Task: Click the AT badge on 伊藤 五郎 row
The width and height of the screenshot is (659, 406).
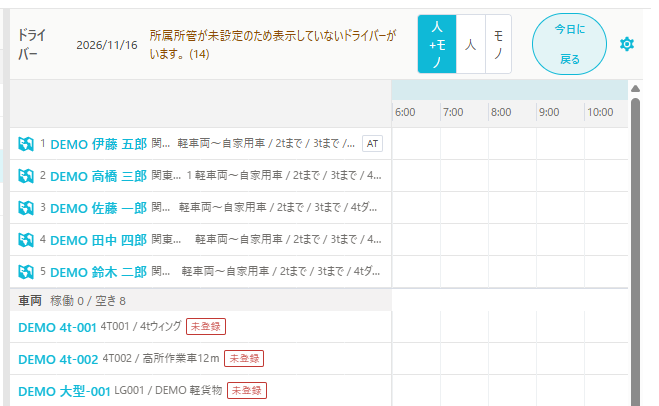Action: pos(372,144)
